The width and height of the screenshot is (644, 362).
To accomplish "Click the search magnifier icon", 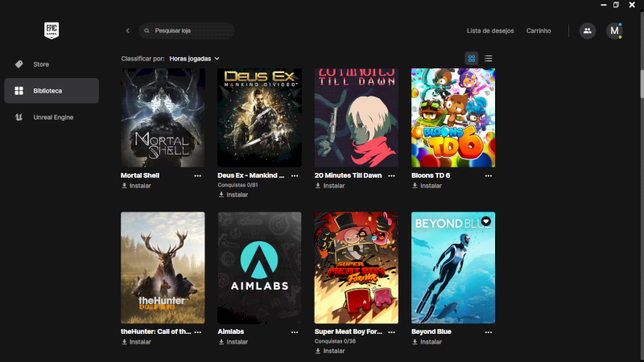I will [x=147, y=31].
